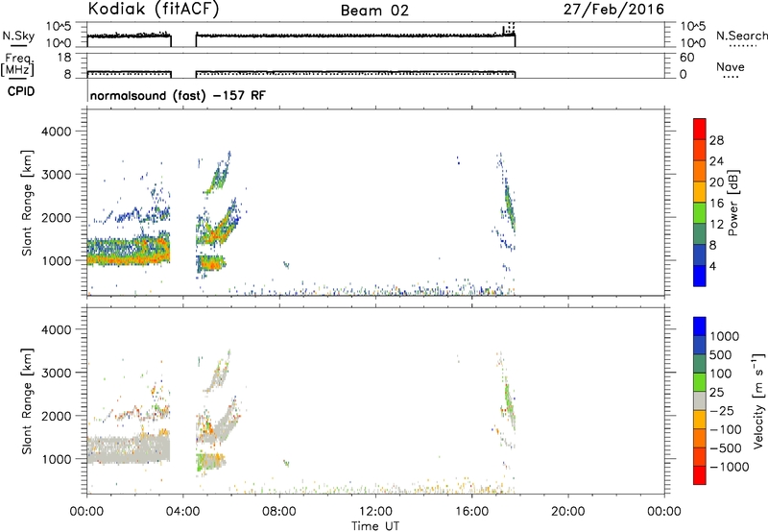Click the 'N.Search' legend label

click(x=742, y=36)
